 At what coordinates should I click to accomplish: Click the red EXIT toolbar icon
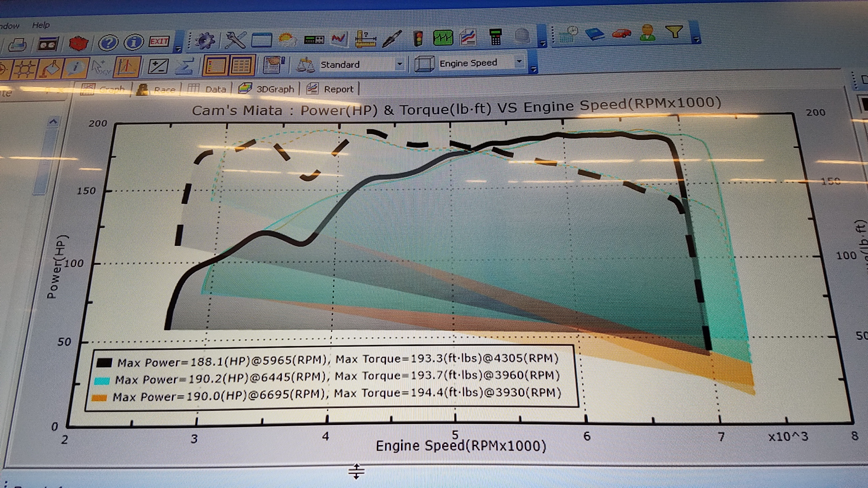[x=159, y=42]
